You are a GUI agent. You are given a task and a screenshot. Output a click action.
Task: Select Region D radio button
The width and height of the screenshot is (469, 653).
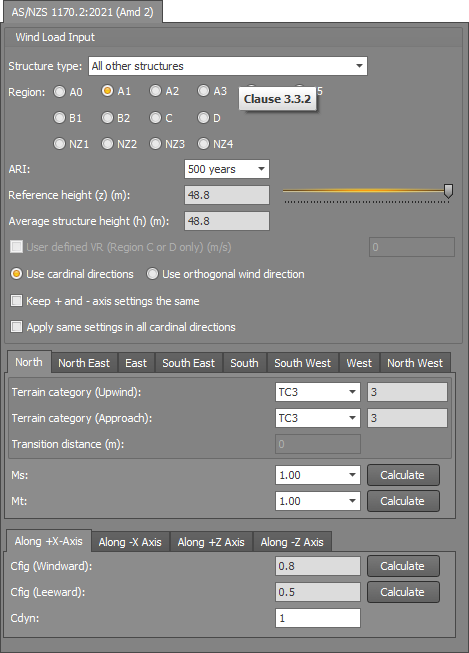(x=203, y=118)
